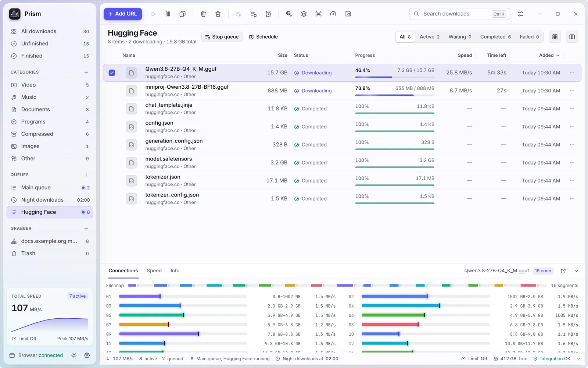
Task: Click connection 01 segment progress bar
Action: (x=183, y=296)
